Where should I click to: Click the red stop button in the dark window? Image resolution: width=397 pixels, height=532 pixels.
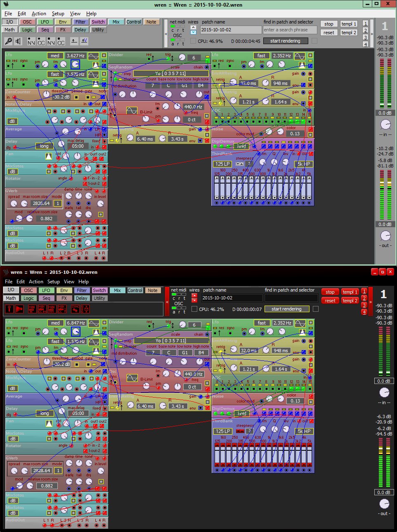click(x=330, y=292)
